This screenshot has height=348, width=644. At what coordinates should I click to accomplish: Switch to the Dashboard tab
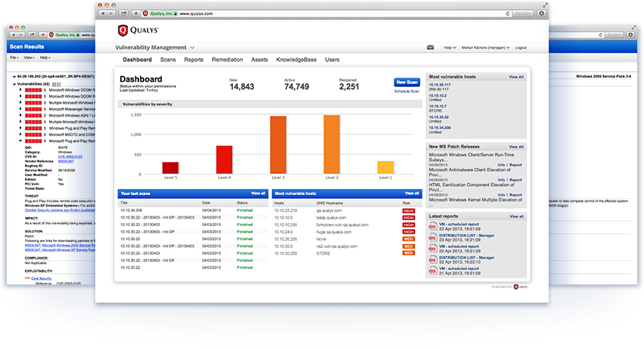137,60
